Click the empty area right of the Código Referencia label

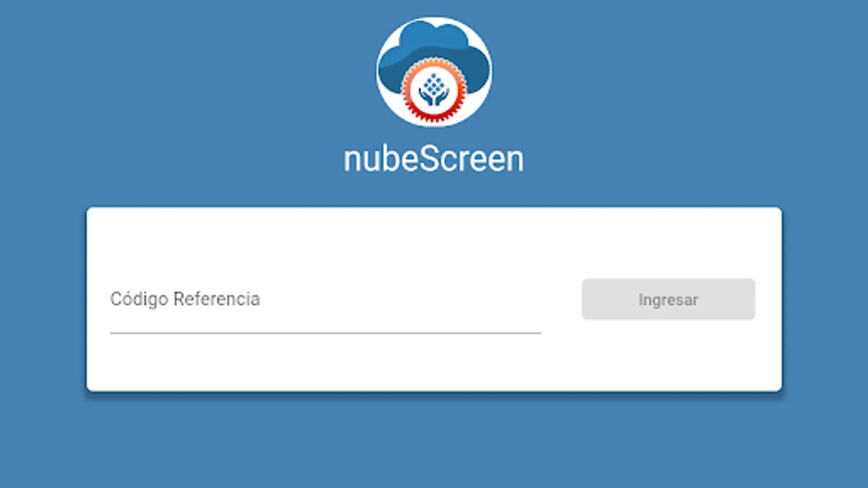click(x=400, y=299)
